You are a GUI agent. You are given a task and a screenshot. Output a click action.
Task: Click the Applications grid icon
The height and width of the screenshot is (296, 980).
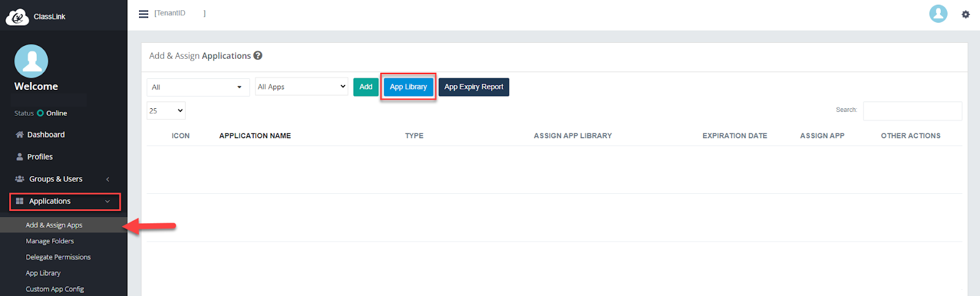(x=20, y=201)
